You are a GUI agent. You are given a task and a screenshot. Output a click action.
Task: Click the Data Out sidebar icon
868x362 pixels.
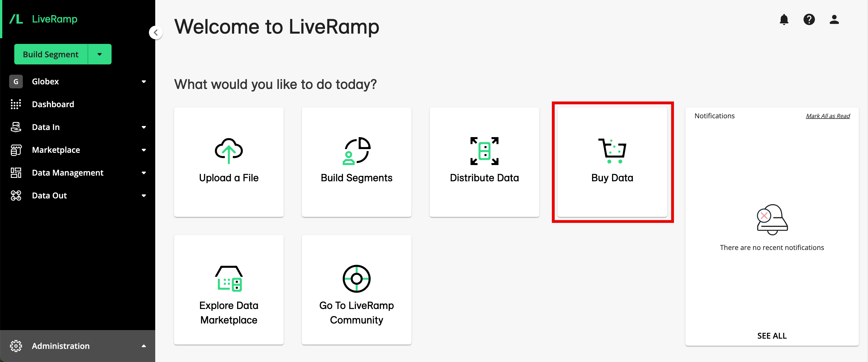[x=16, y=196]
